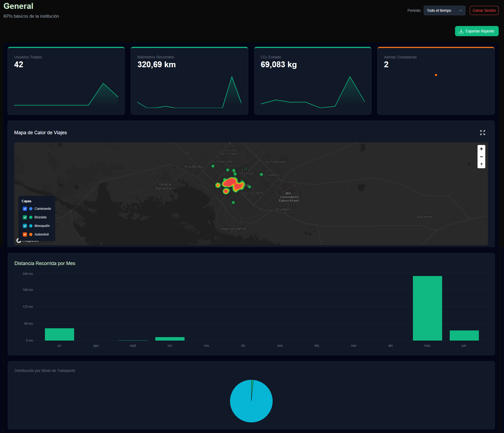Click the Cerrar Sesión button
Viewport: 504px width, 433px height.
coord(484,10)
